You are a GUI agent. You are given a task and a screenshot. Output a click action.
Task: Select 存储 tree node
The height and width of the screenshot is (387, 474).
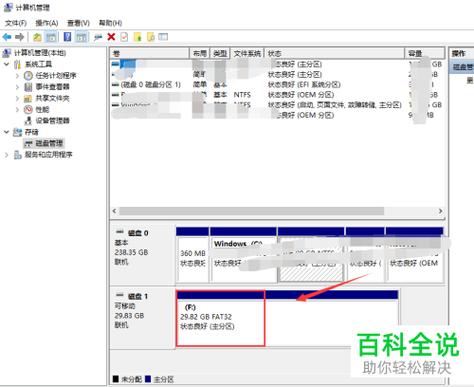click(31, 132)
